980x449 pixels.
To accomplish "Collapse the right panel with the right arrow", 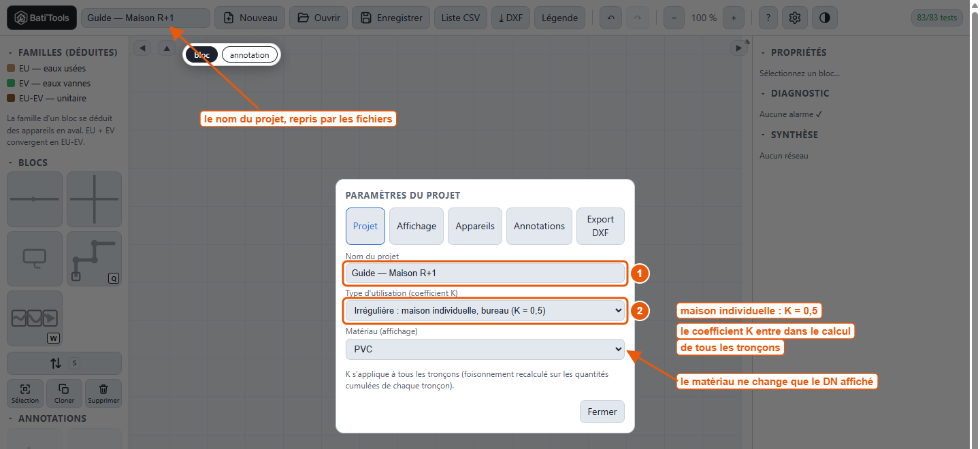I will click(739, 48).
